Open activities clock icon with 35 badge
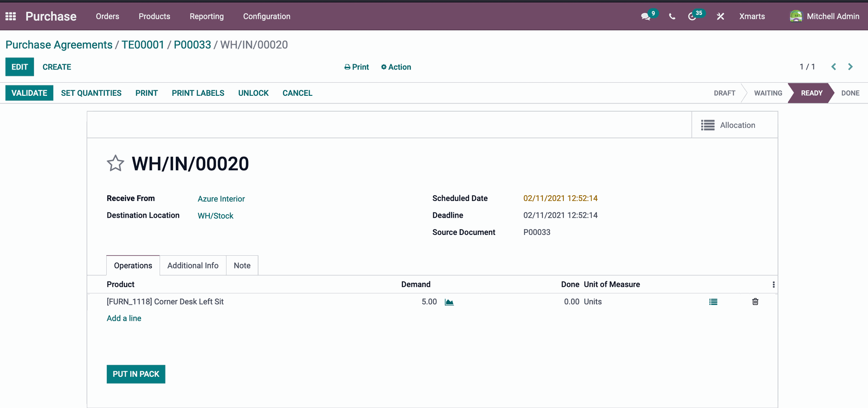Viewport: 868px width, 408px height. coord(692,16)
